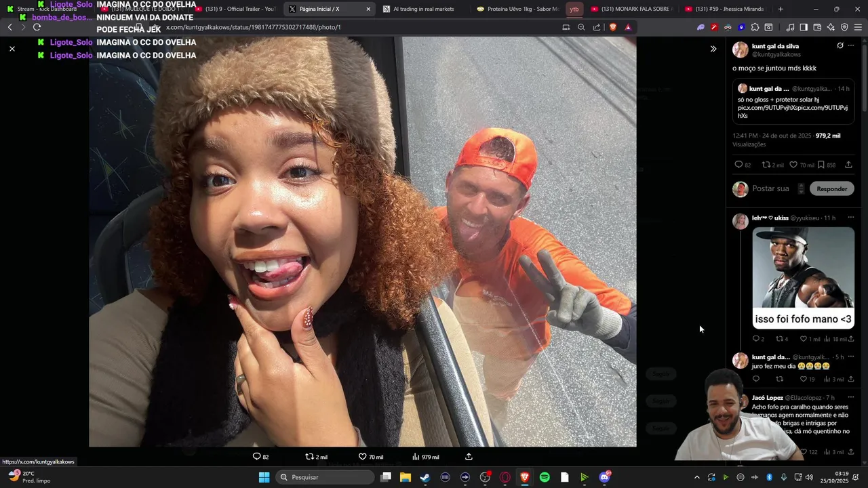This screenshot has width=868, height=488.
Task: Open the browser hamburger menu
Action: (x=858, y=27)
